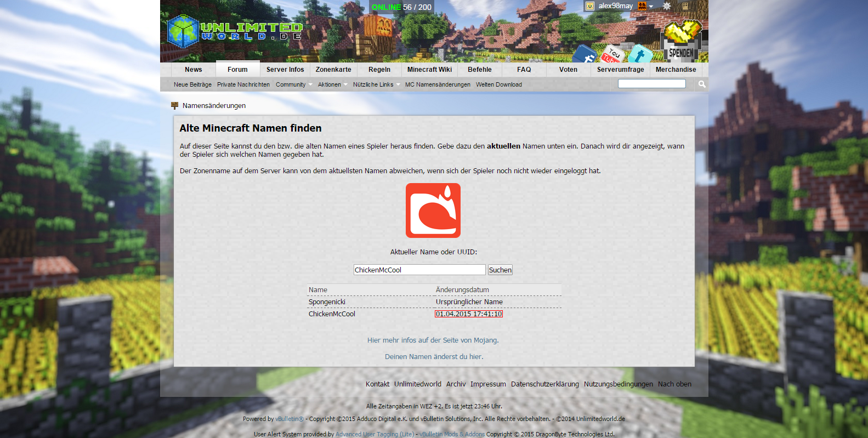
Task: Open the Twitter cube icon
Action: [639, 54]
